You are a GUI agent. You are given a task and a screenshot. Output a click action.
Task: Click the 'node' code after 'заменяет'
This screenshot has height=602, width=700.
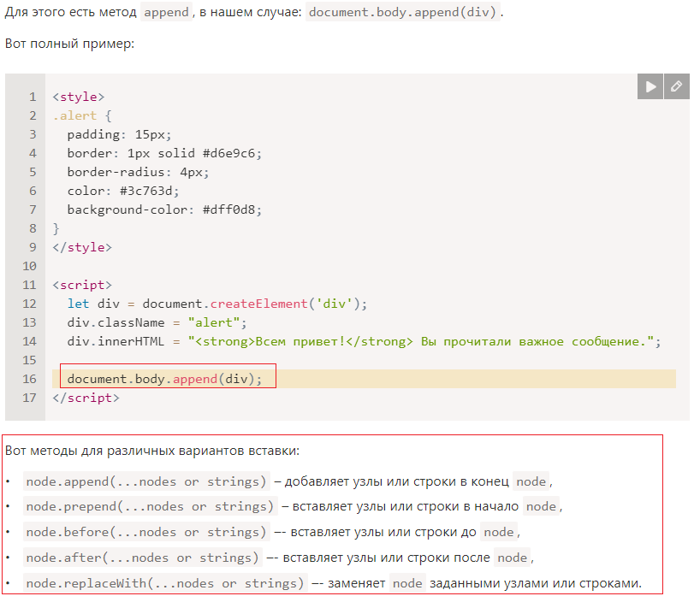[407, 583]
